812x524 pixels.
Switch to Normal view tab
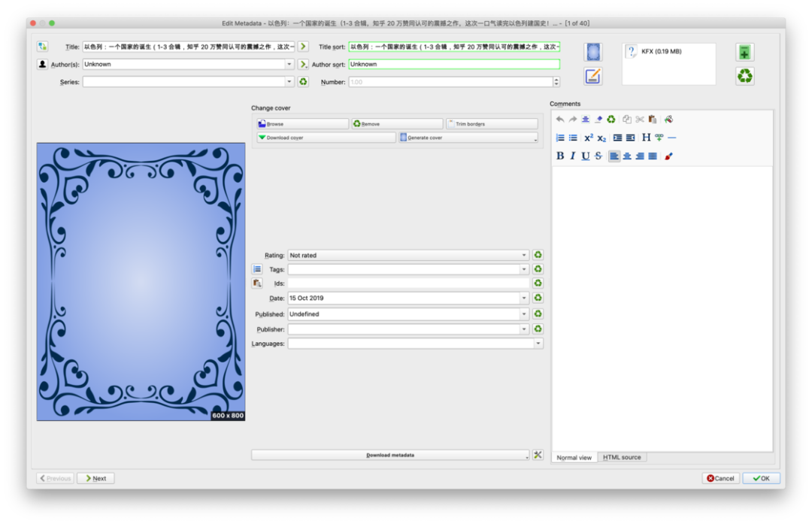click(x=574, y=457)
